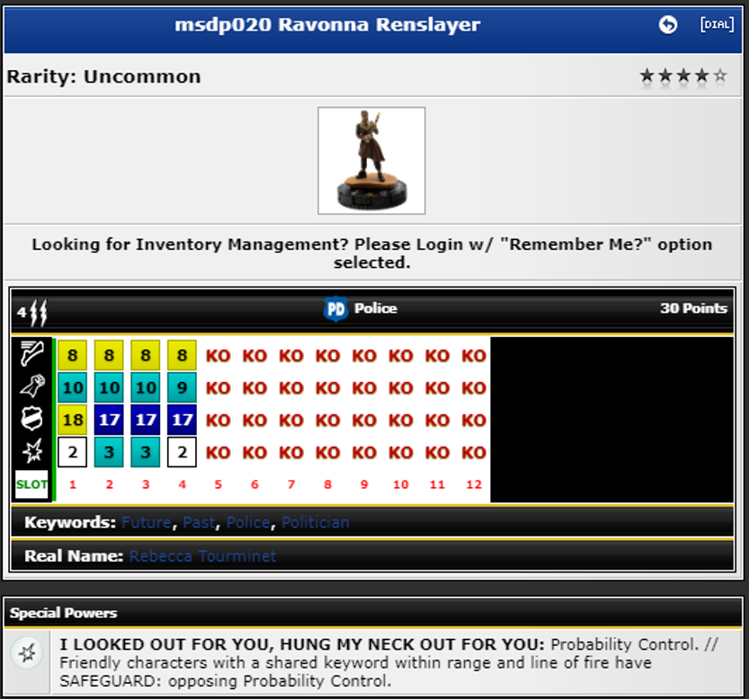Screen dimensions: 749x700
Task: Click the Rarity: Uncommon text
Action: click(x=103, y=76)
